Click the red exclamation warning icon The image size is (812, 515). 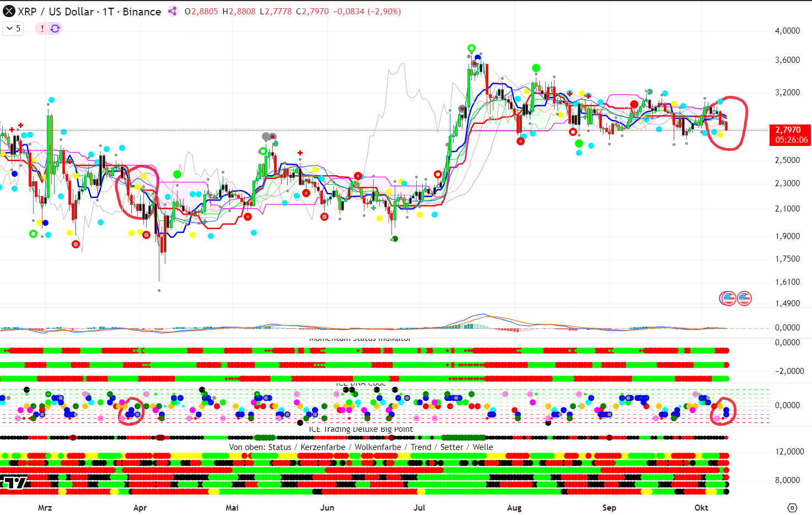click(x=42, y=29)
